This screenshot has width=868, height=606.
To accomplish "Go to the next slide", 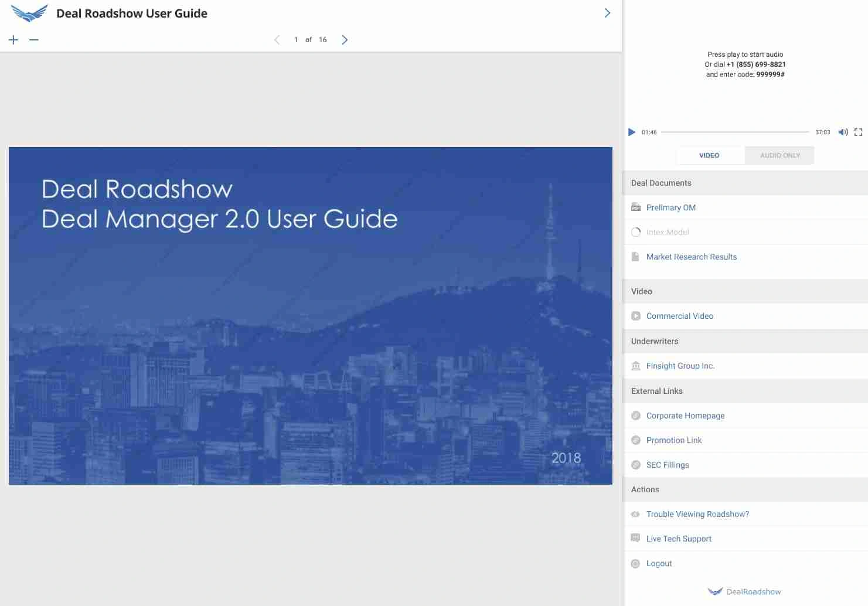I will [x=345, y=40].
